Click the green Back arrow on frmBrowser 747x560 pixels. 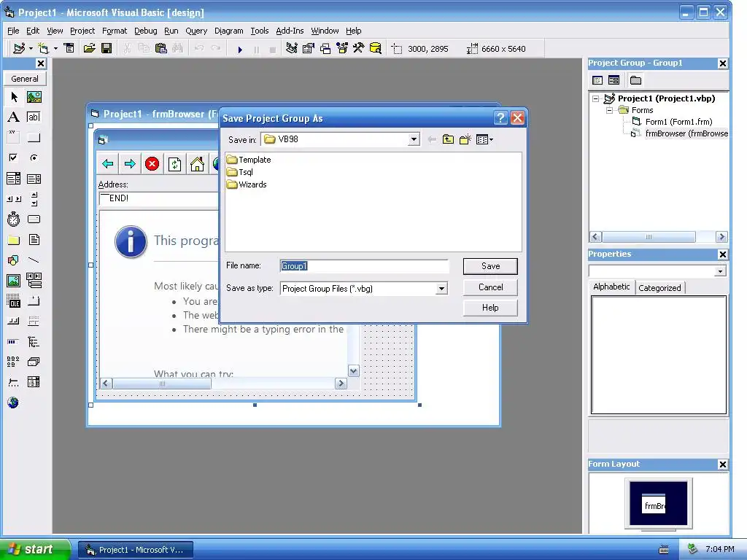tap(108, 164)
